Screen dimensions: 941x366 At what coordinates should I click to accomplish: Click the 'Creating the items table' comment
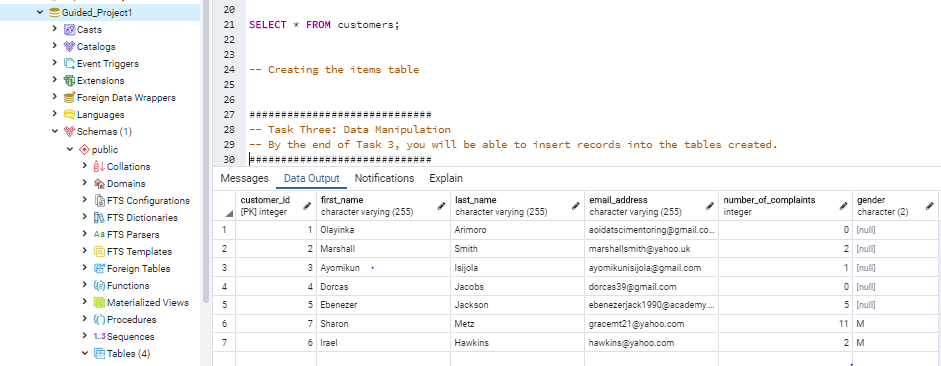click(x=334, y=70)
